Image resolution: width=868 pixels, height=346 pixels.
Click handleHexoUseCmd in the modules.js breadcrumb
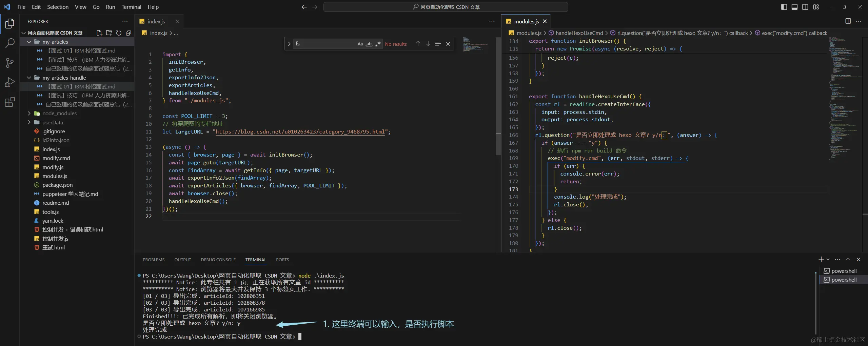click(579, 33)
